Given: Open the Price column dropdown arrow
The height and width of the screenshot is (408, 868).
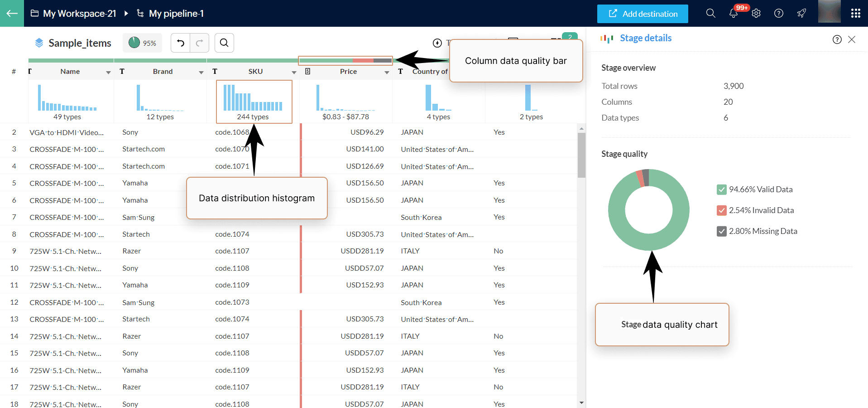Looking at the screenshot, I should click(387, 73).
